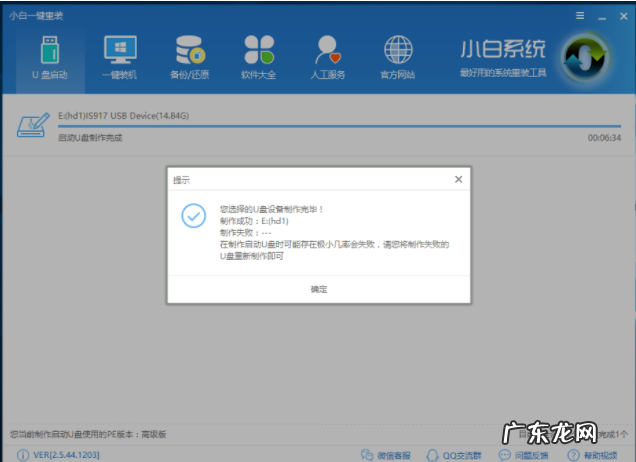Select the E:(hd1)IS917 USB Device text
This screenshot has width=636, height=462.
click(123, 116)
